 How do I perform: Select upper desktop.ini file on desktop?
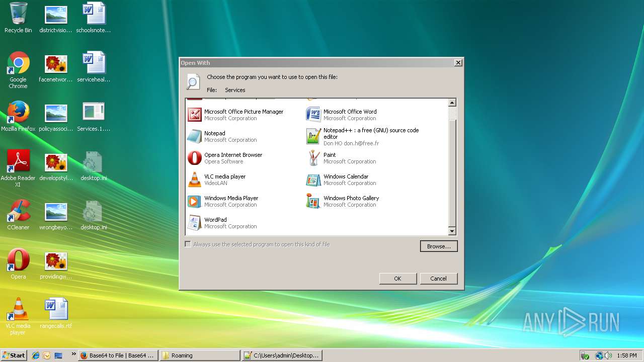94,165
